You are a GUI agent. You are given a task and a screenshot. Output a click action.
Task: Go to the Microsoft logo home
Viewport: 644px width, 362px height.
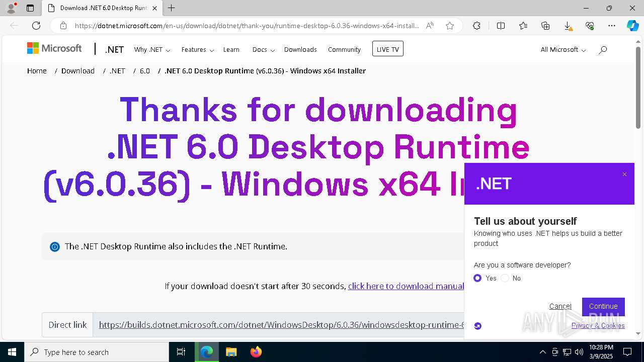[x=54, y=48]
